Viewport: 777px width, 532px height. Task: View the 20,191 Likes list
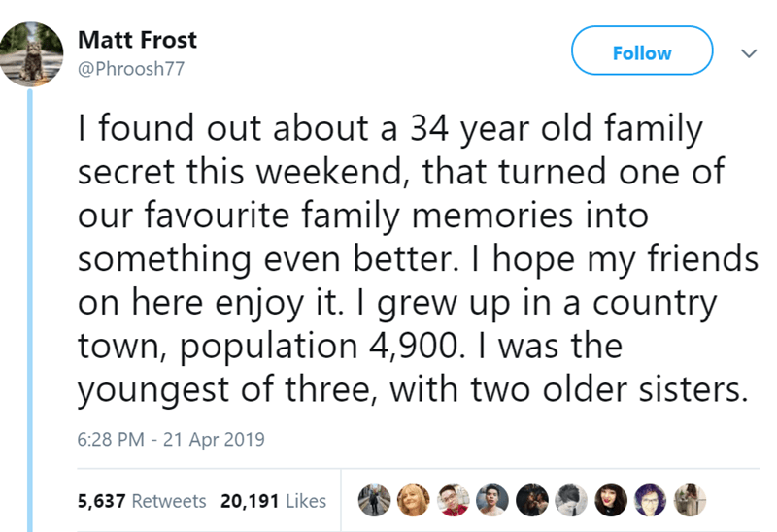click(273, 501)
